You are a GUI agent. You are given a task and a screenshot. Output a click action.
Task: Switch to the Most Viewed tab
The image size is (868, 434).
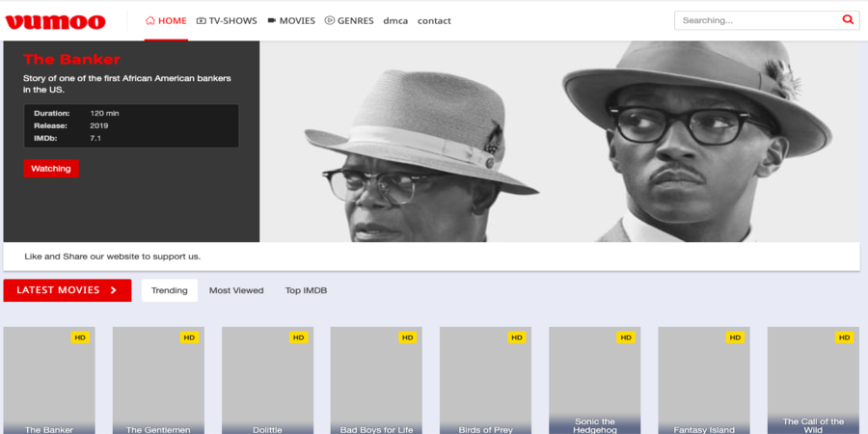click(x=236, y=290)
